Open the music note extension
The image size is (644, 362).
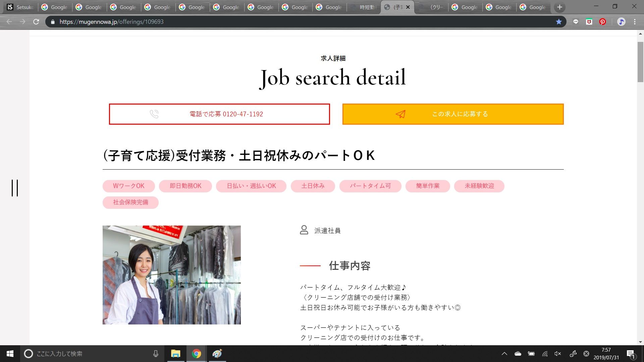pyautogui.click(x=622, y=22)
